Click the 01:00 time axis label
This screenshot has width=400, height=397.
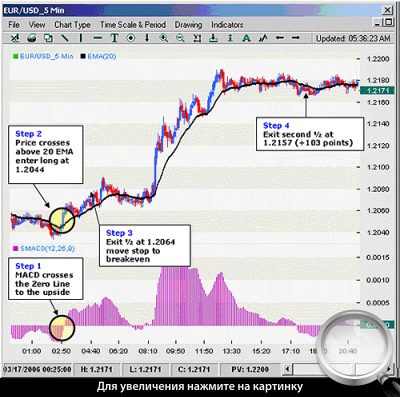tap(32, 351)
